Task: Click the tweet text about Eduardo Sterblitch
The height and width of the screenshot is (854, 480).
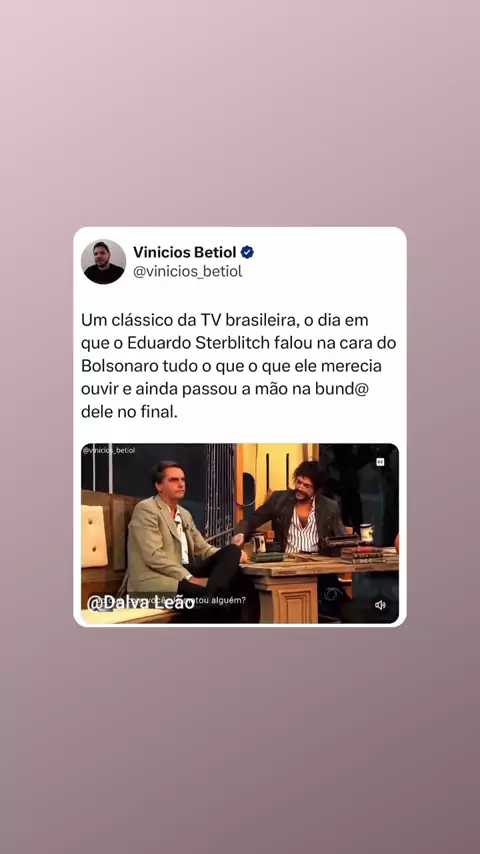Action: point(239,366)
